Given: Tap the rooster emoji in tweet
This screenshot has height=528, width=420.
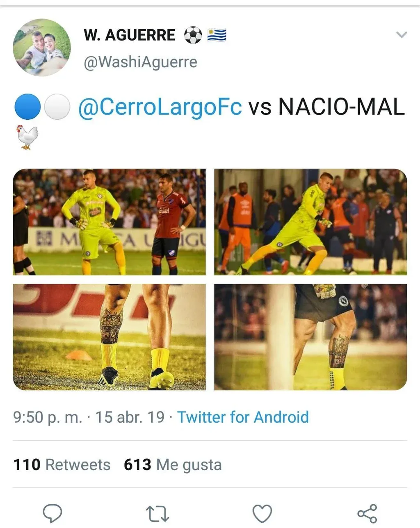Looking at the screenshot, I should (27, 137).
